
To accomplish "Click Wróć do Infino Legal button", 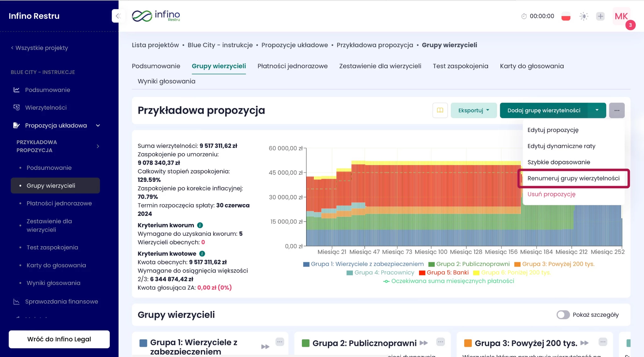I will pyautogui.click(x=59, y=339).
